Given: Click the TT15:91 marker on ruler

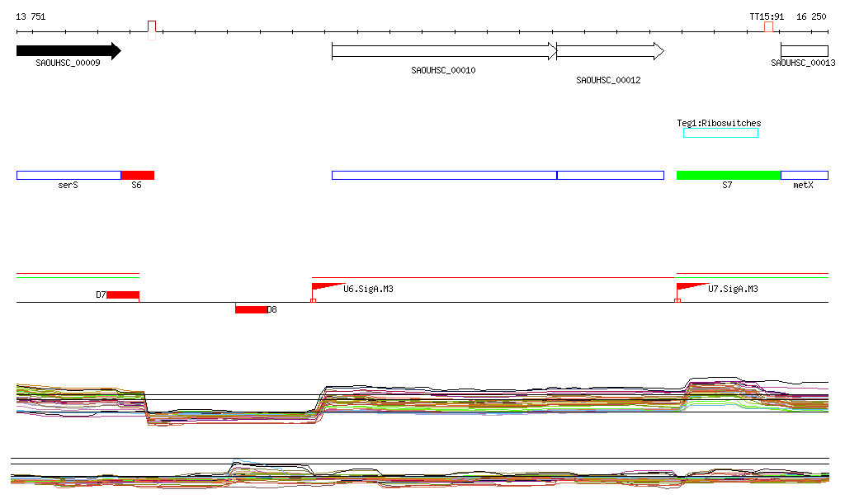Looking at the screenshot, I should pyautogui.click(x=768, y=27).
